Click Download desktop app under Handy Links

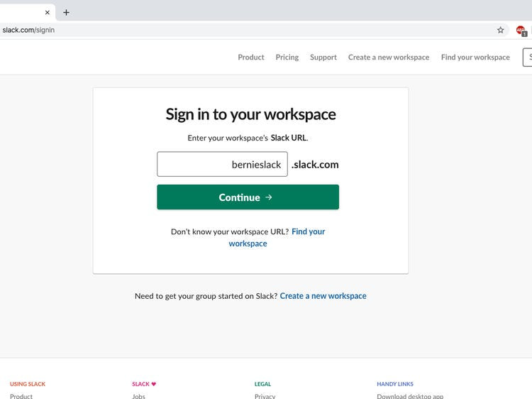(x=409, y=395)
